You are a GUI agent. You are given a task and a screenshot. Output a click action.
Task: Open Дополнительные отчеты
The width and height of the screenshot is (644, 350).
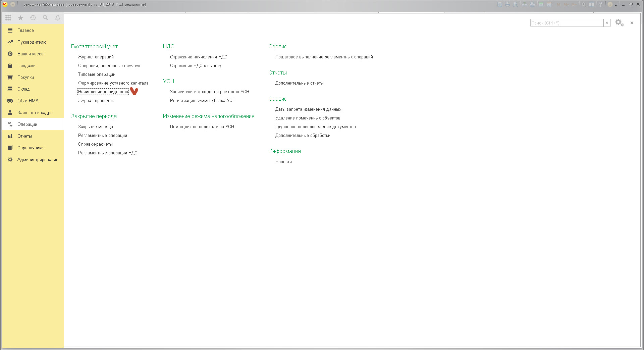click(x=300, y=83)
